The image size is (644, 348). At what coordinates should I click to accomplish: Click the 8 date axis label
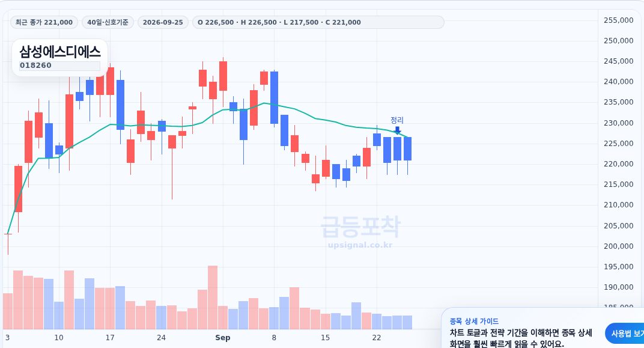(x=274, y=338)
